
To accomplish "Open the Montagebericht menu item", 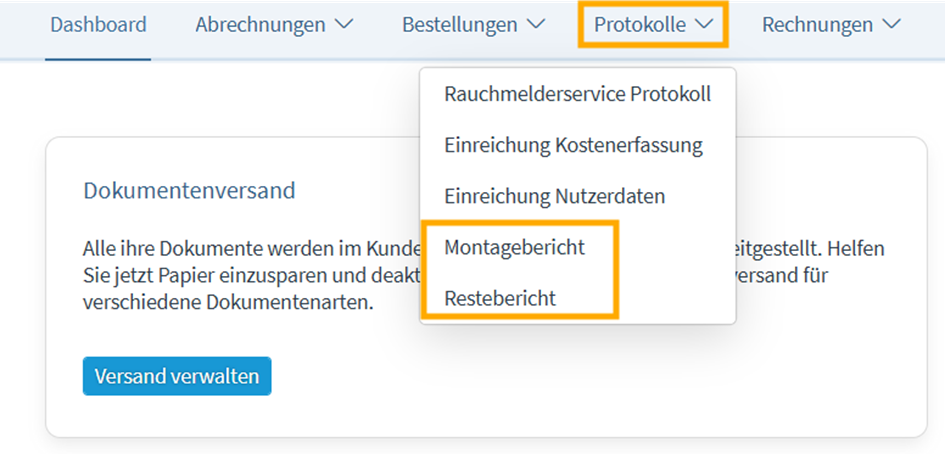I will (x=514, y=247).
